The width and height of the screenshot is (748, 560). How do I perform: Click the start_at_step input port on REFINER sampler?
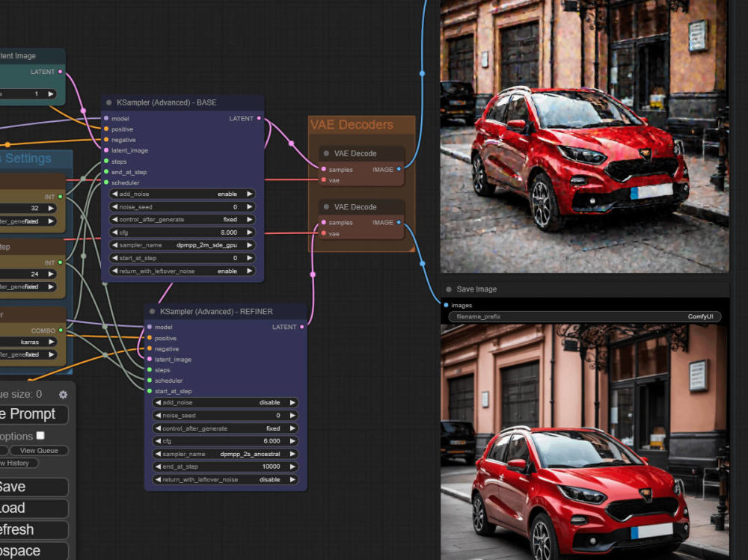point(150,391)
